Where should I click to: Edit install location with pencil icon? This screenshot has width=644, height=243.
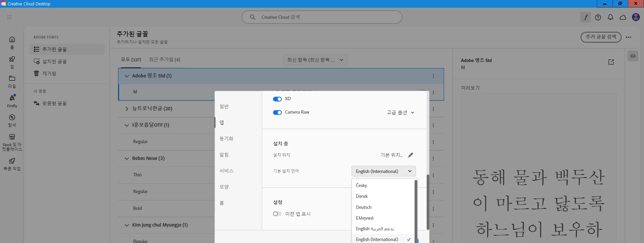(x=411, y=155)
